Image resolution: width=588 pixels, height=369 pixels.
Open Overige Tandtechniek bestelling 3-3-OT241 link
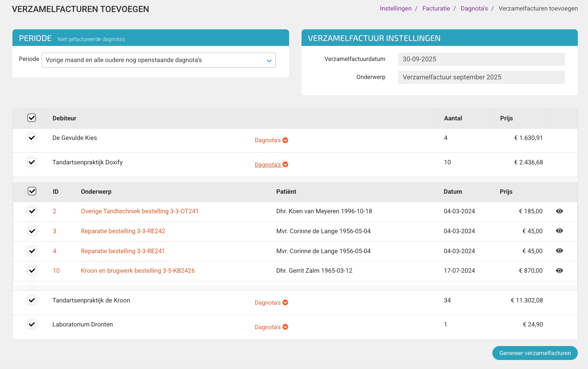pyautogui.click(x=140, y=211)
